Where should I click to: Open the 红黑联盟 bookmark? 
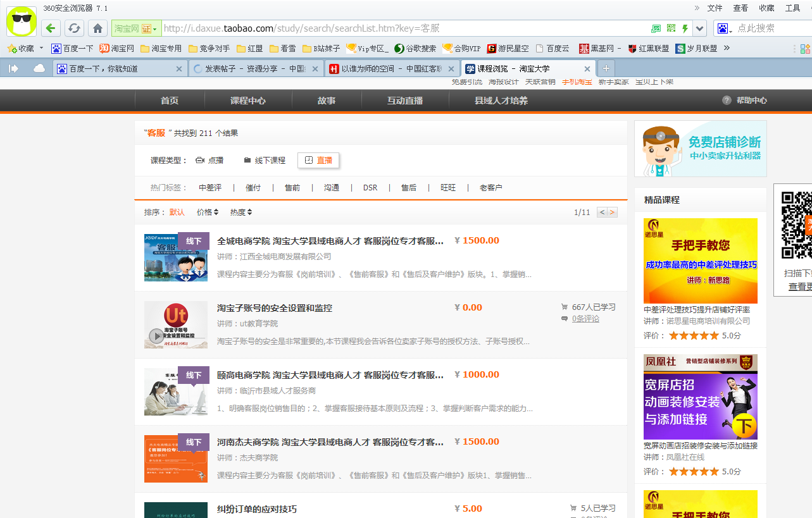(649, 48)
